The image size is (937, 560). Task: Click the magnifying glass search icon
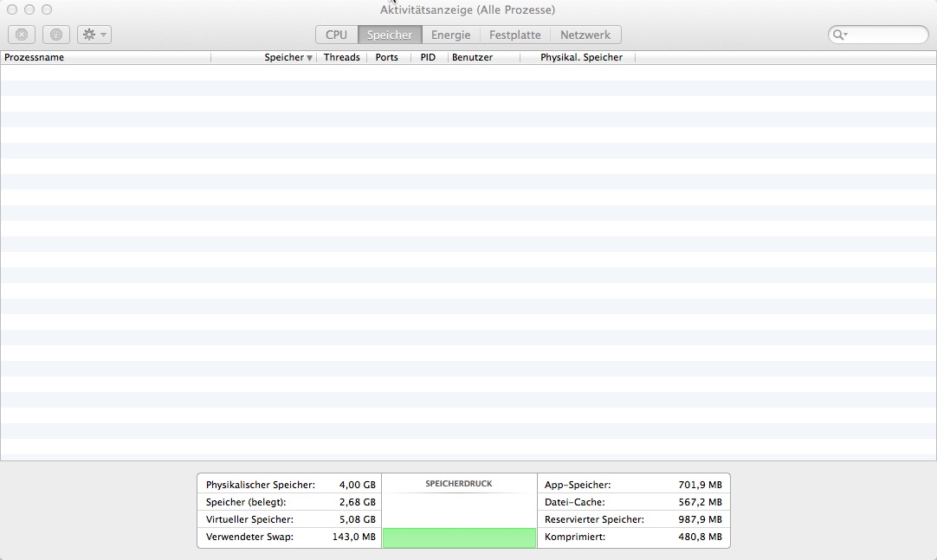(839, 35)
